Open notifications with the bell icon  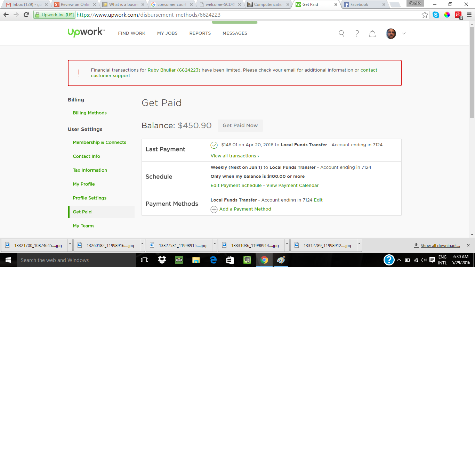pyautogui.click(x=372, y=33)
